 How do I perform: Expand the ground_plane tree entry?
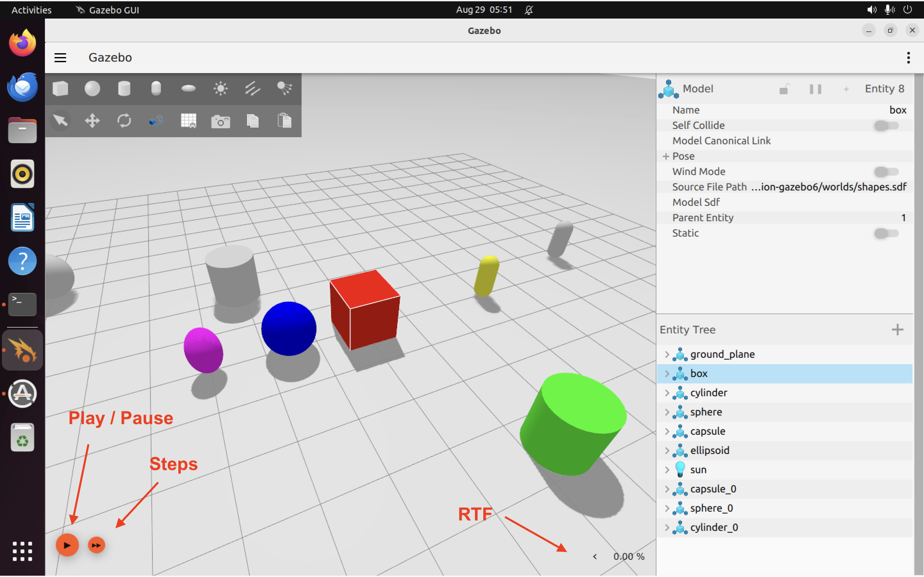(667, 354)
